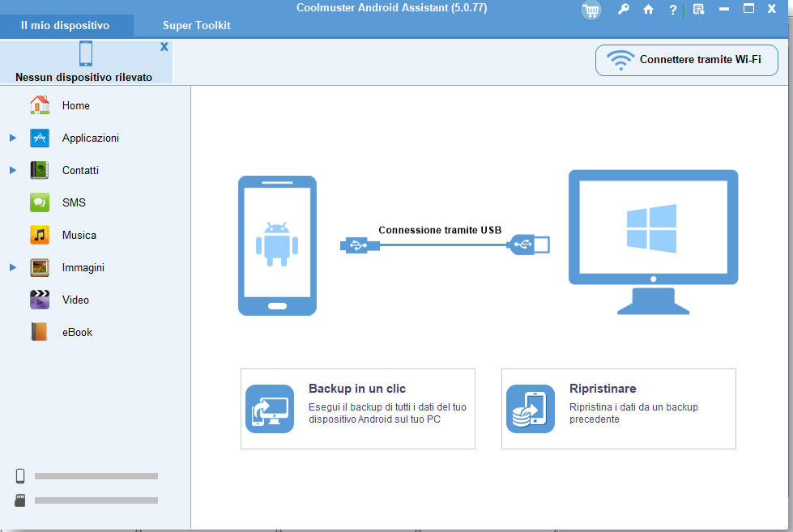
Task: Click the Home house icon in sidebar
Action: point(40,105)
